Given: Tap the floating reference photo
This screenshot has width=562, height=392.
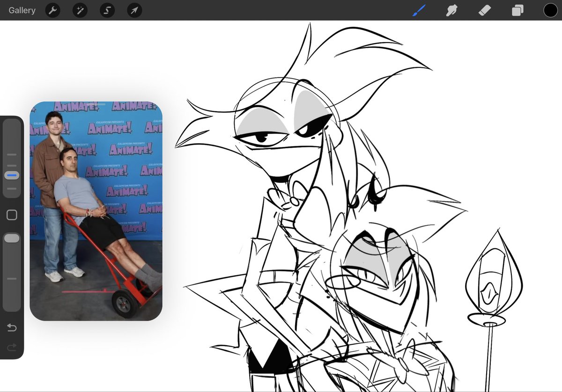Looking at the screenshot, I should tap(96, 211).
